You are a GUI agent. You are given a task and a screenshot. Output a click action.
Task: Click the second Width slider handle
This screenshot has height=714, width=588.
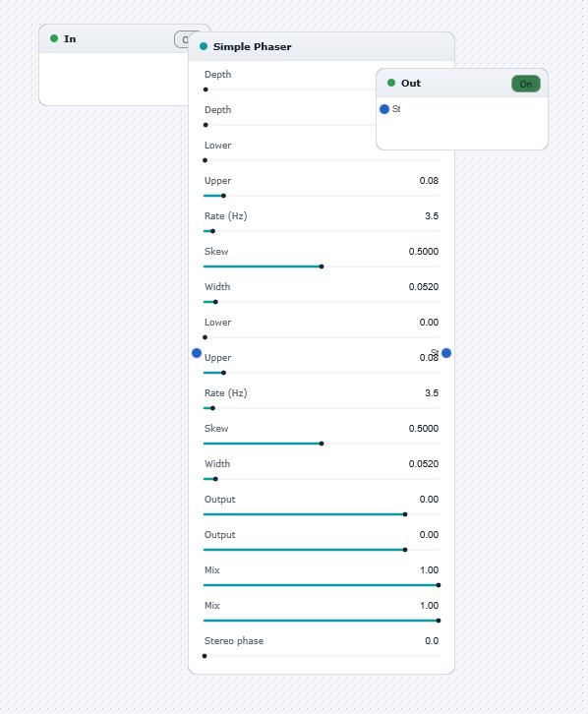(x=215, y=479)
